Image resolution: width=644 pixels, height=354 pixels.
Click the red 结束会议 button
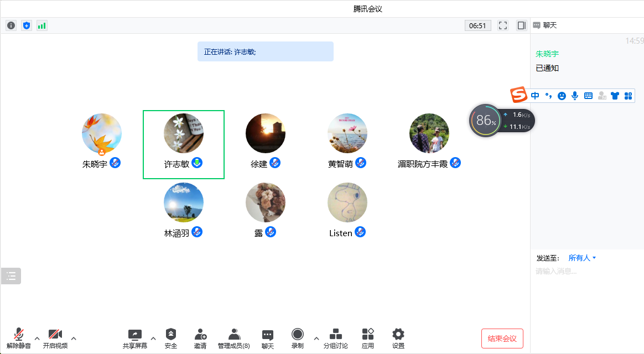tap(502, 339)
